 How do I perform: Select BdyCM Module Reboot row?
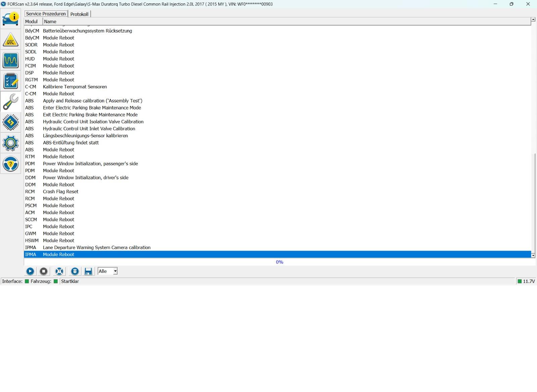(278, 38)
